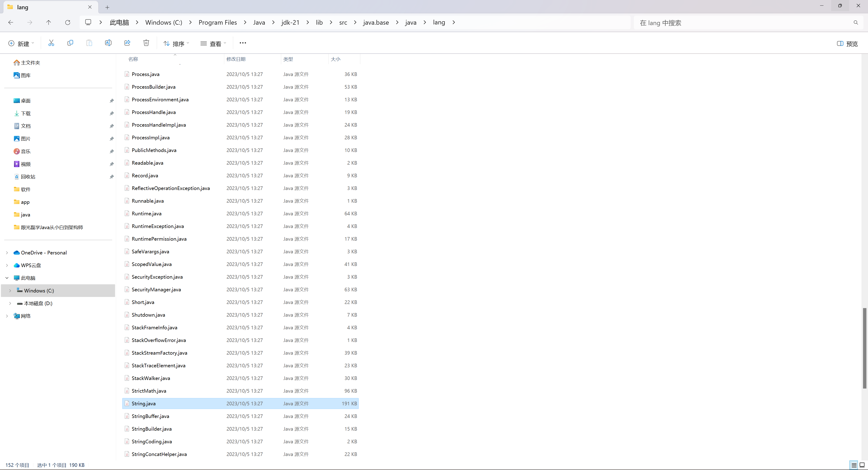Viewport: 868px width, 470px height.
Task: Open 图库 gallery in sidebar
Action: 22,76
